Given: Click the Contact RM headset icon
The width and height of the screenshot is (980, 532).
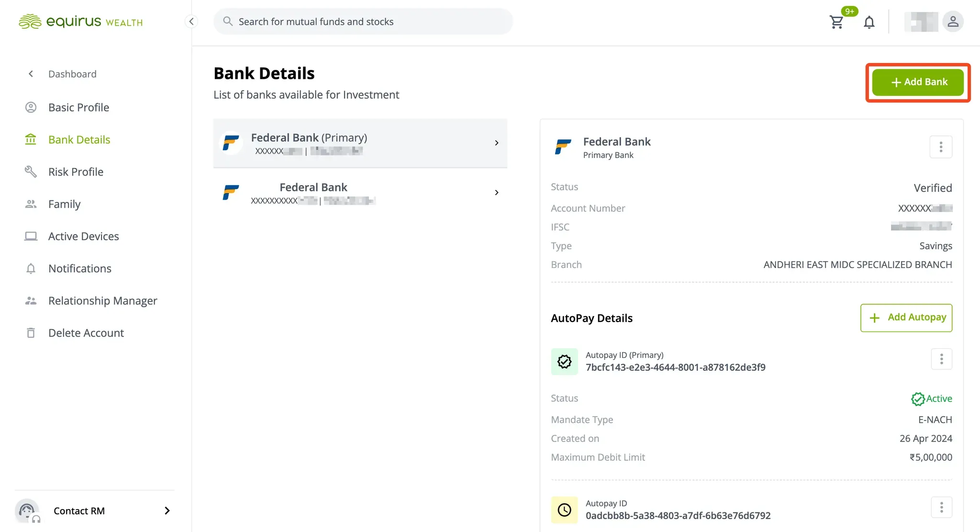Looking at the screenshot, I should [x=28, y=511].
